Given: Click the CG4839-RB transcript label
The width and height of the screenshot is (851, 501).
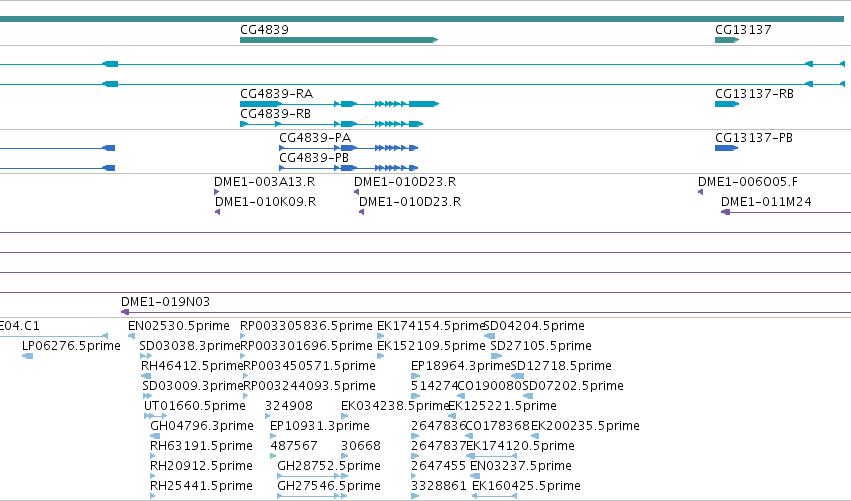Looking at the screenshot, I should (x=276, y=114).
